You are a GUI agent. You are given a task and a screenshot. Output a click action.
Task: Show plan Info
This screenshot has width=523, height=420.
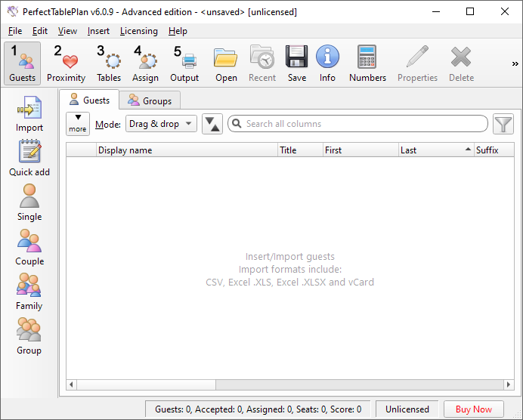pyautogui.click(x=327, y=63)
